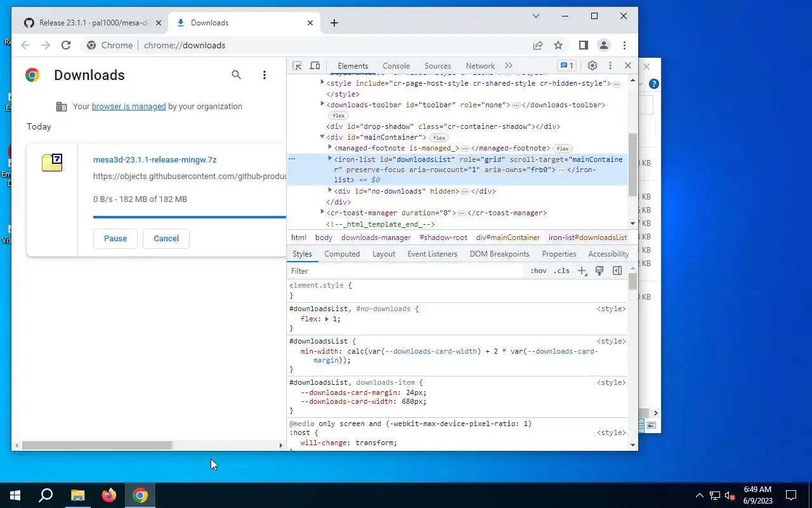Launch Firefox from the taskbar
The height and width of the screenshot is (508, 812).
[109, 495]
